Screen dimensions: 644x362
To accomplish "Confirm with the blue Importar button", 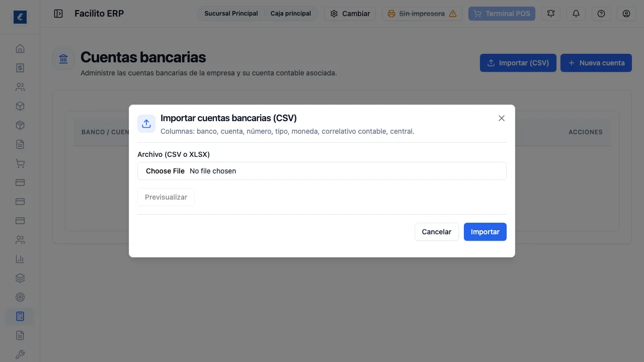I will (x=485, y=232).
